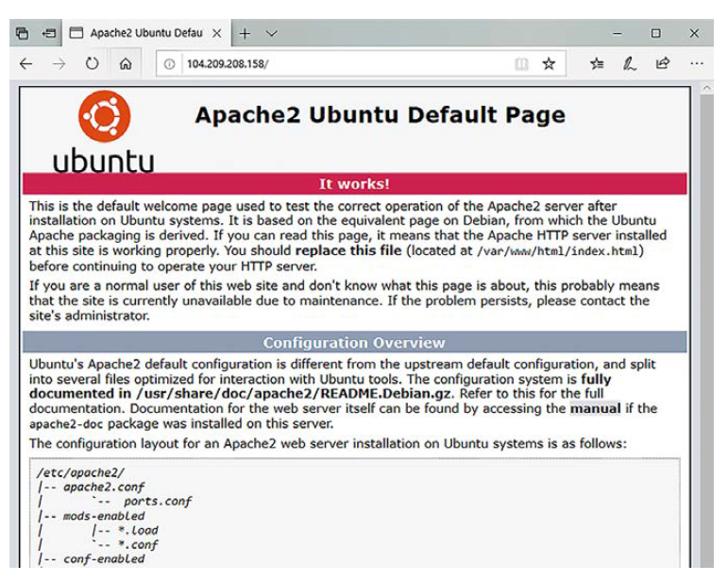This screenshot has width=728, height=582.
Task: Open the Home page button
Action: point(125,63)
